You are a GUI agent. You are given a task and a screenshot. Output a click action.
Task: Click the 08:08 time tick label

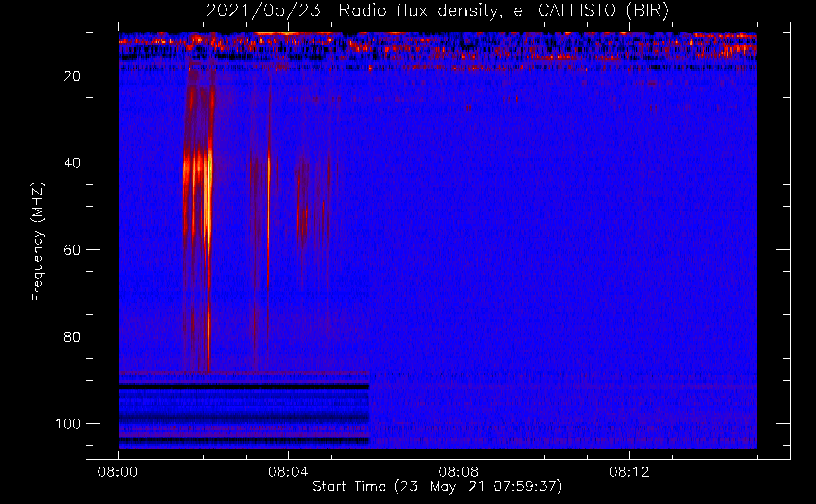click(x=459, y=472)
